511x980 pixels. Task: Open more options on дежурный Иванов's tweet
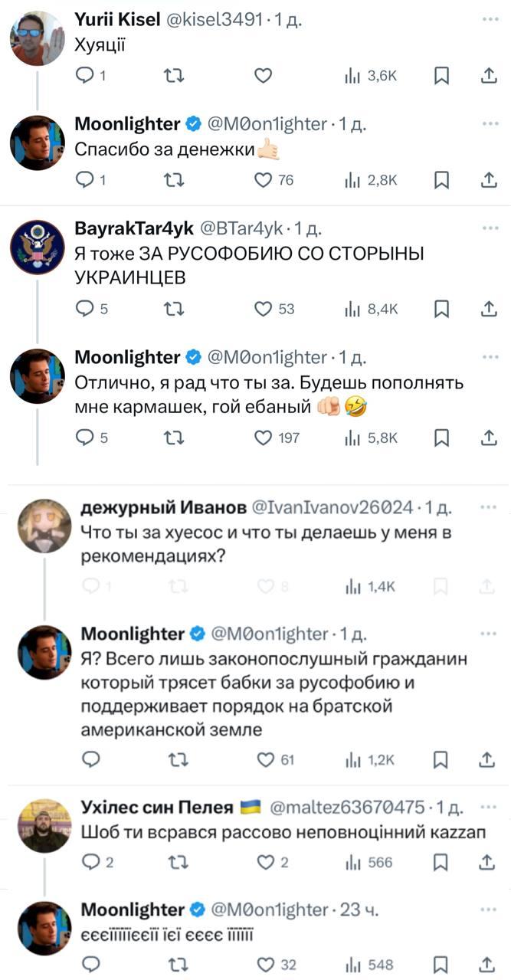click(489, 507)
